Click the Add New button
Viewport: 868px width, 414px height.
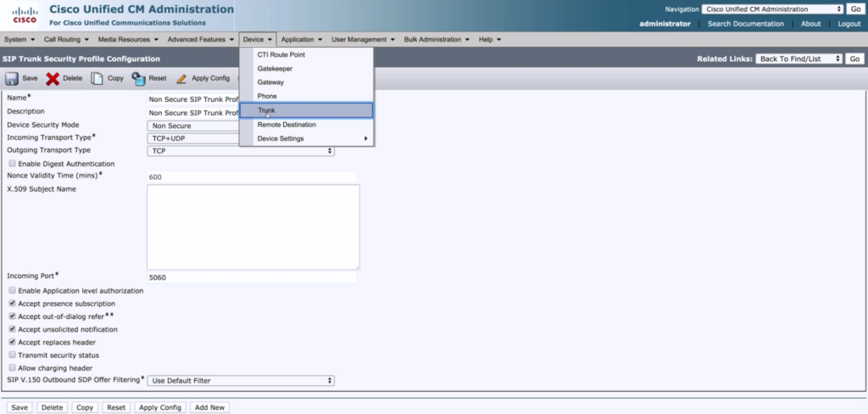[210, 407]
